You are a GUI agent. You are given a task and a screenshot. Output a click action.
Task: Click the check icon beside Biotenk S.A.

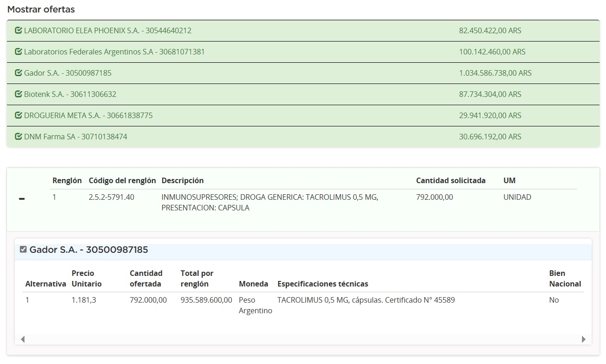pyautogui.click(x=18, y=94)
